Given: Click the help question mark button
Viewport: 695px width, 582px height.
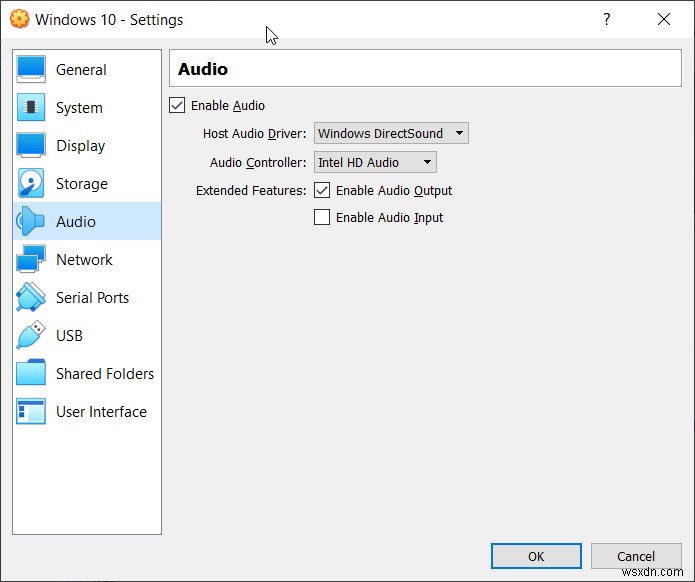Looking at the screenshot, I should (x=607, y=19).
